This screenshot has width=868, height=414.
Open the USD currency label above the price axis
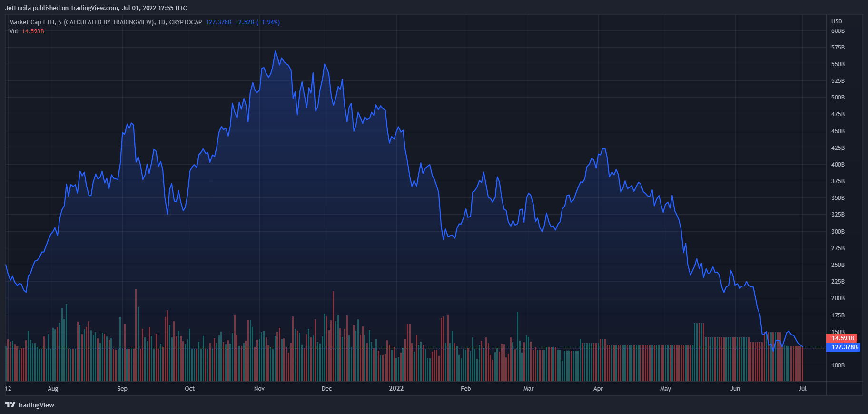pos(837,21)
